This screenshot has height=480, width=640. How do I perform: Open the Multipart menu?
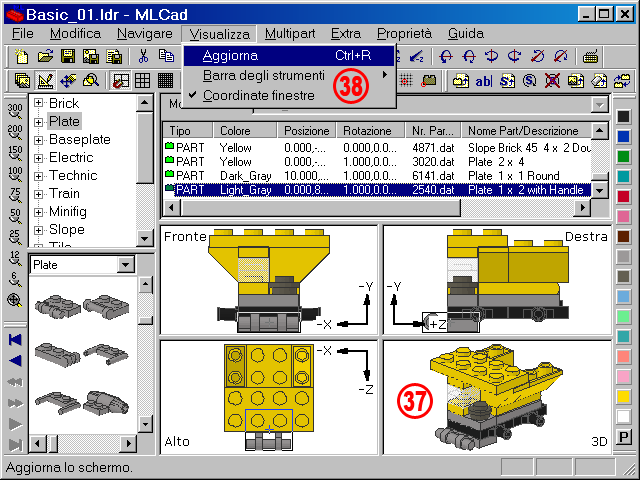click(x=290, y=33)
